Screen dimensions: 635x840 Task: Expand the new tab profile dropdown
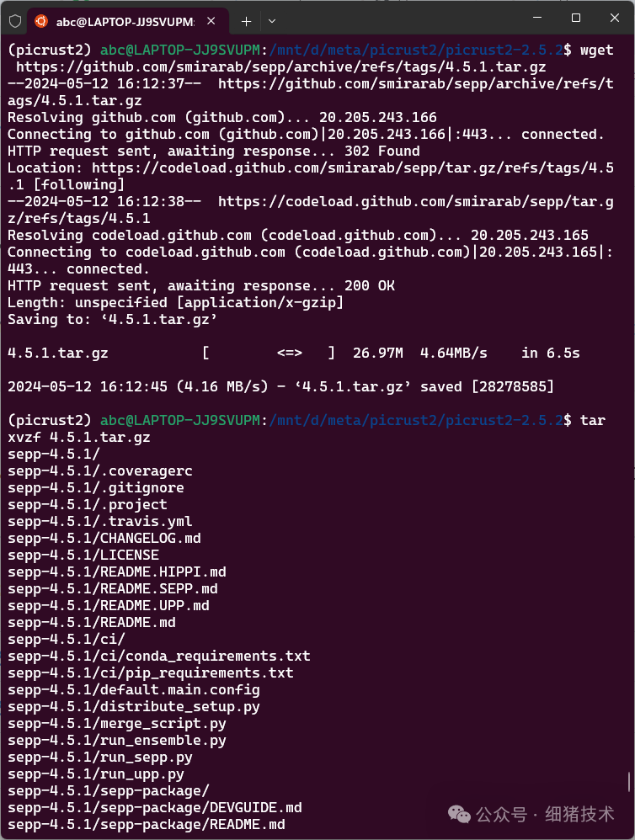pyautogui.click(x=271, y=20)
